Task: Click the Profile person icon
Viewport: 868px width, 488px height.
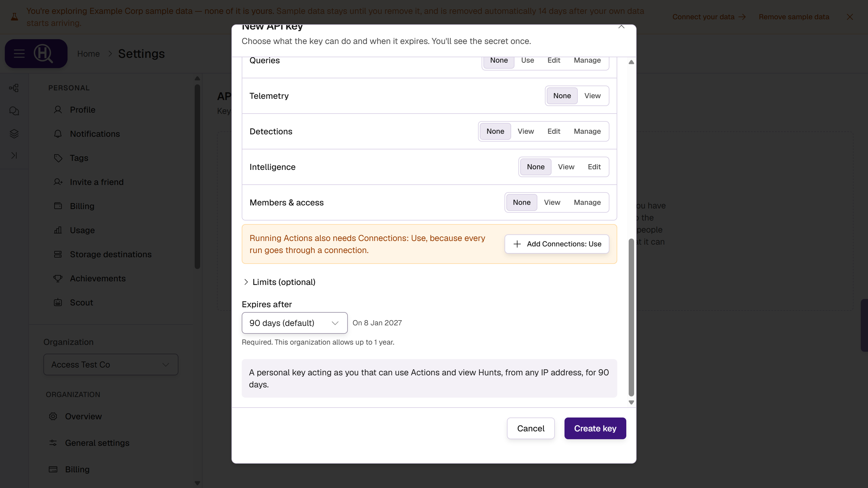Action: pos(58,110)
